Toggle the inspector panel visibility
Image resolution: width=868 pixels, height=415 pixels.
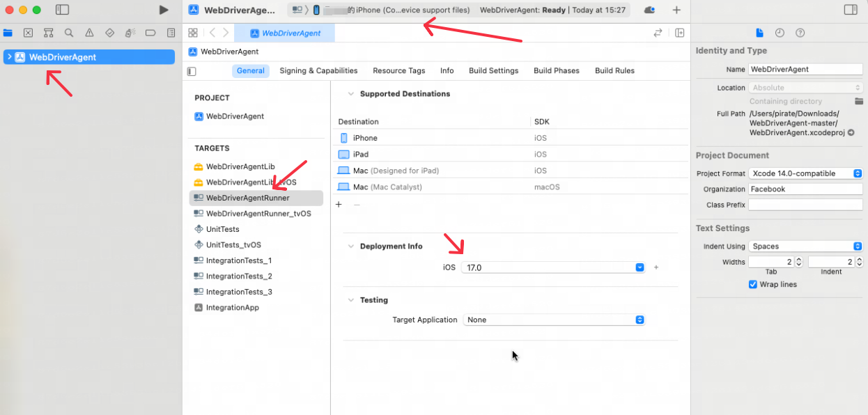pyautogui.click(x=851, y=10)
